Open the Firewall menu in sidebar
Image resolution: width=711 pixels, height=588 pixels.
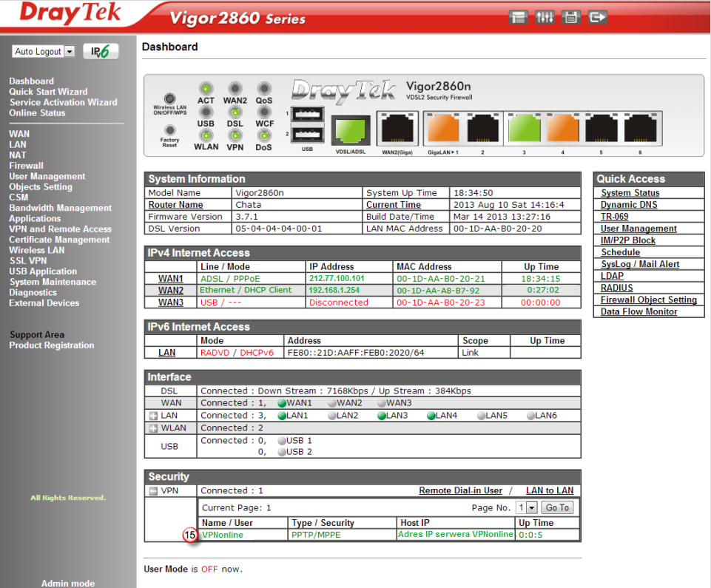27,166
